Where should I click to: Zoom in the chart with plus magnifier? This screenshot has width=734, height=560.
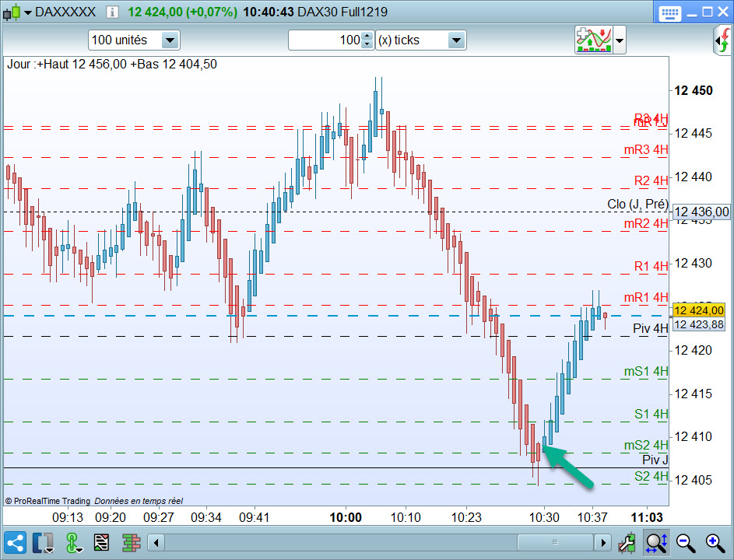point(715,543)
